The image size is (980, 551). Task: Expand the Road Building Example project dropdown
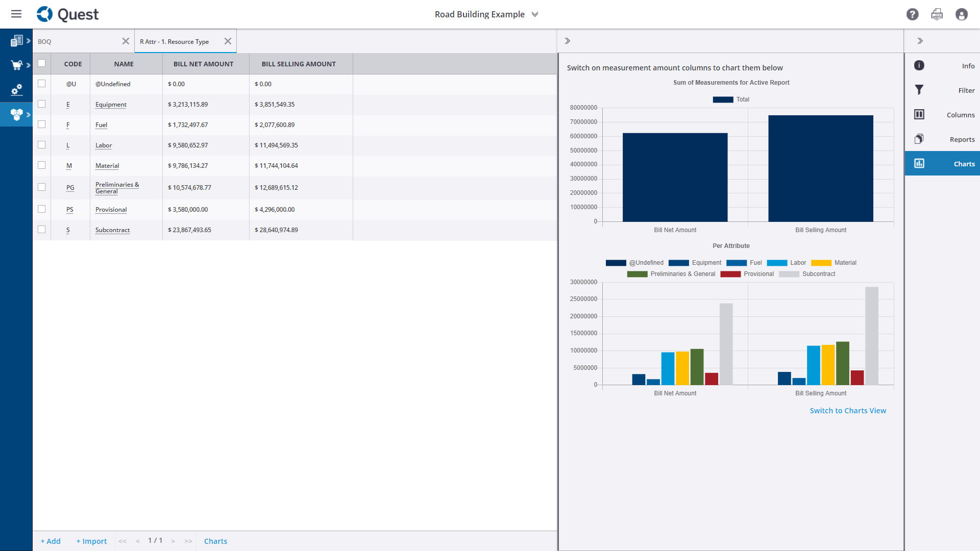tap(535, 14)
